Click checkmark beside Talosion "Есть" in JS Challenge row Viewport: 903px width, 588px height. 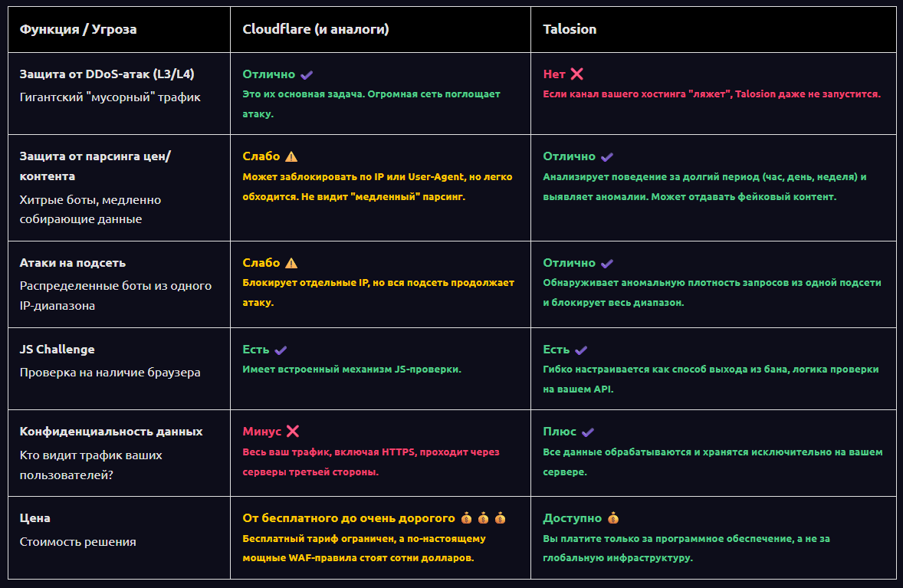(x=581, y=350)
